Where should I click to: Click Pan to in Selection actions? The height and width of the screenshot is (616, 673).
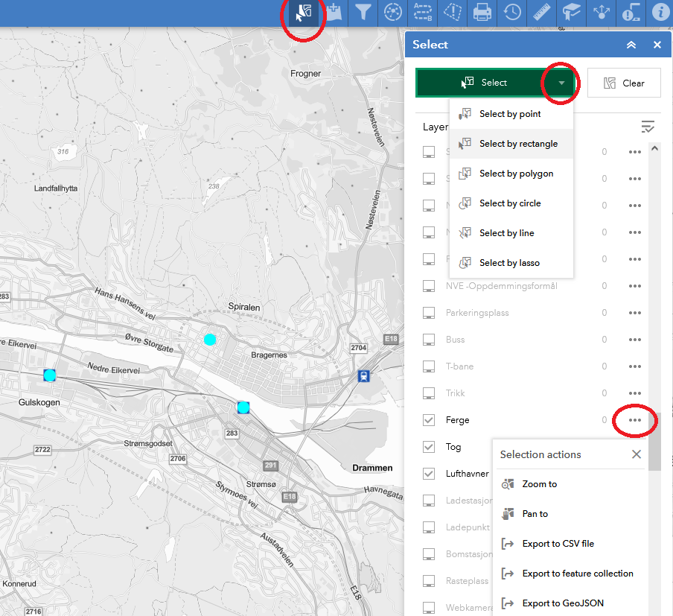click(x=535, y=514)
